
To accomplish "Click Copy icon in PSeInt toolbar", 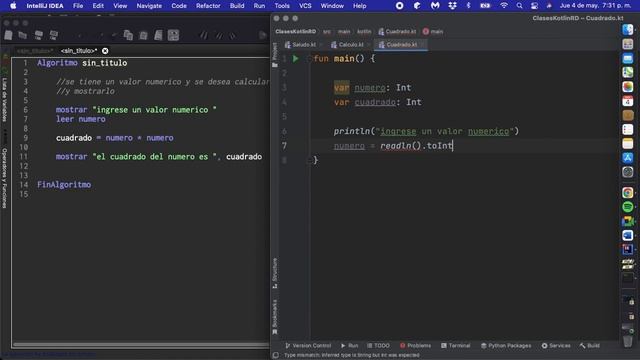I will click(x=128, y=35).
